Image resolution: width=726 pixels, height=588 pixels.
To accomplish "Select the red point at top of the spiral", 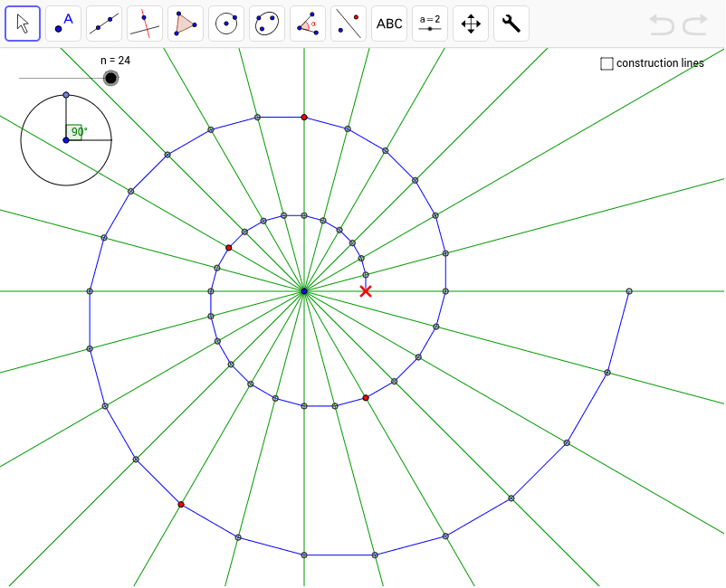I will (304, 118).
